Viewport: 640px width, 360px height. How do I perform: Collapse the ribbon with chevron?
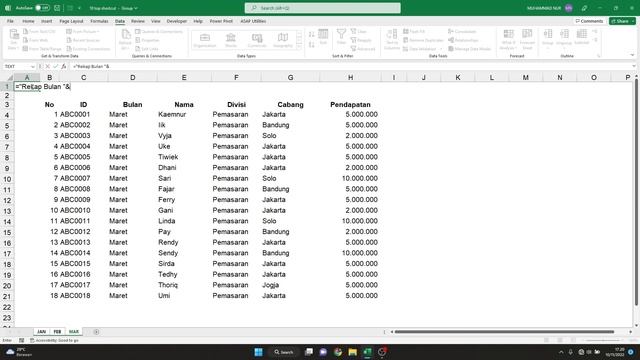point(632,55)
